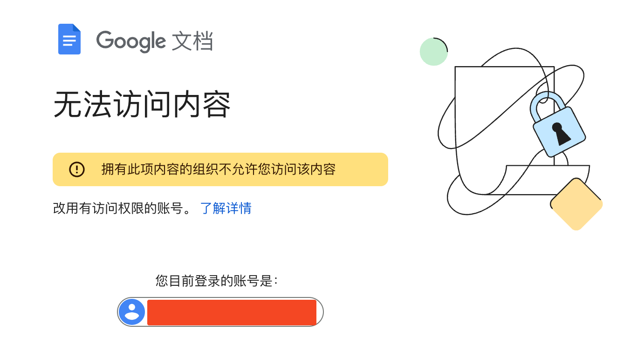Click the 您目前登录的账号是 label

[217, 281]
